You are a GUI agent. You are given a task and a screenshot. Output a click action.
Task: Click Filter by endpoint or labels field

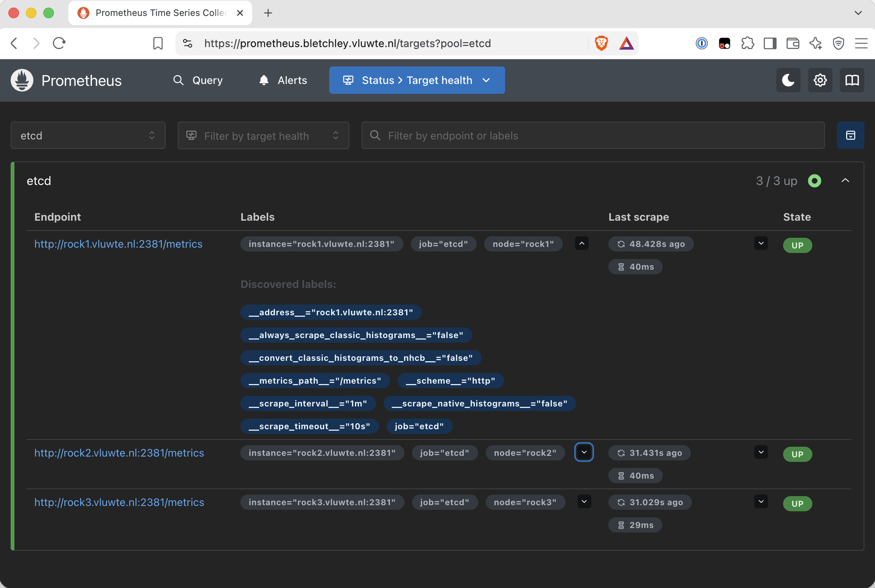click(593, 135)
